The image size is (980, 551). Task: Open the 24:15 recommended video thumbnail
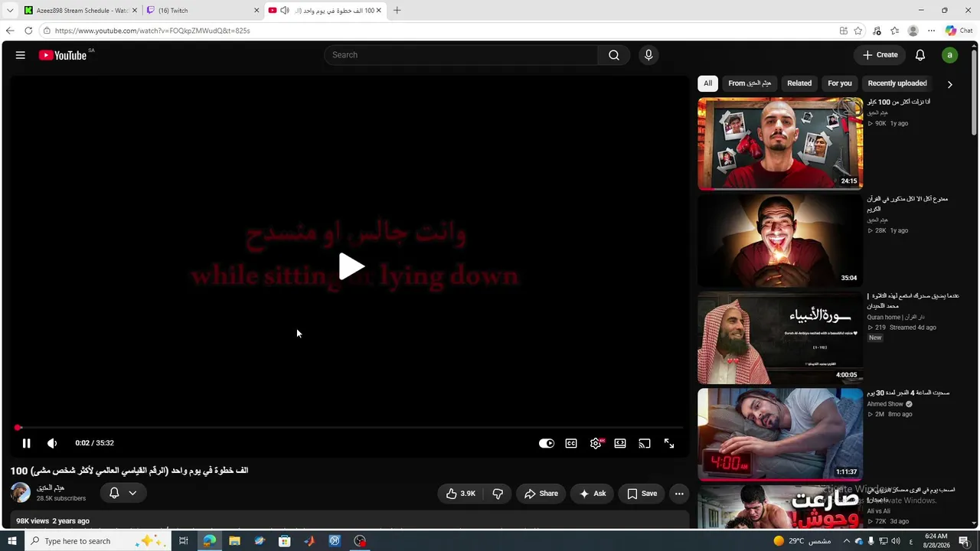[779, 143]
